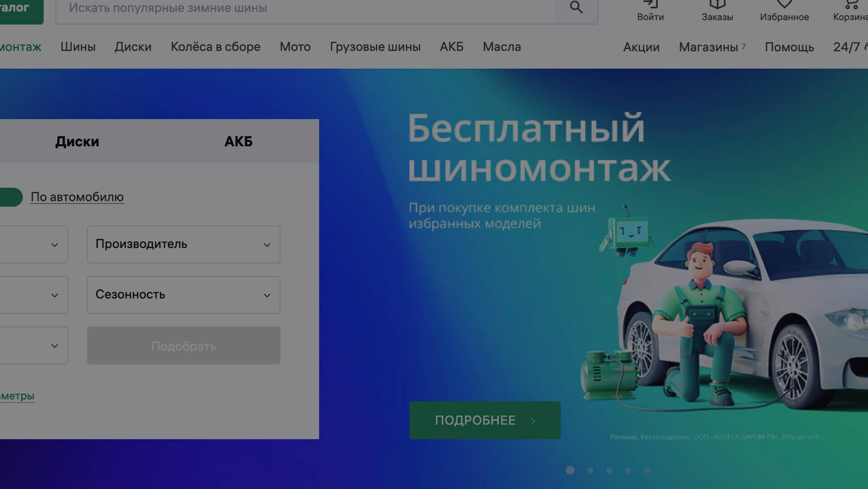Open the Грузовые шины menu item
The image size is (868, 489).
click(x=375, y=47)
